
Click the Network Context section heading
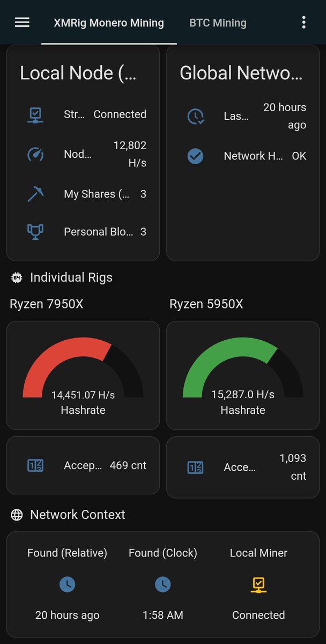click(78, 515)
